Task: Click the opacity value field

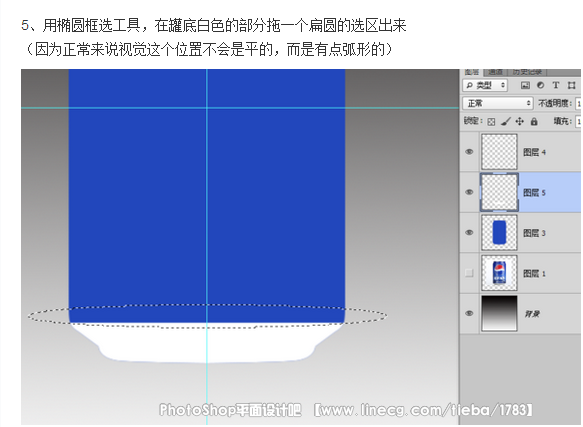Action: (578, 103)
